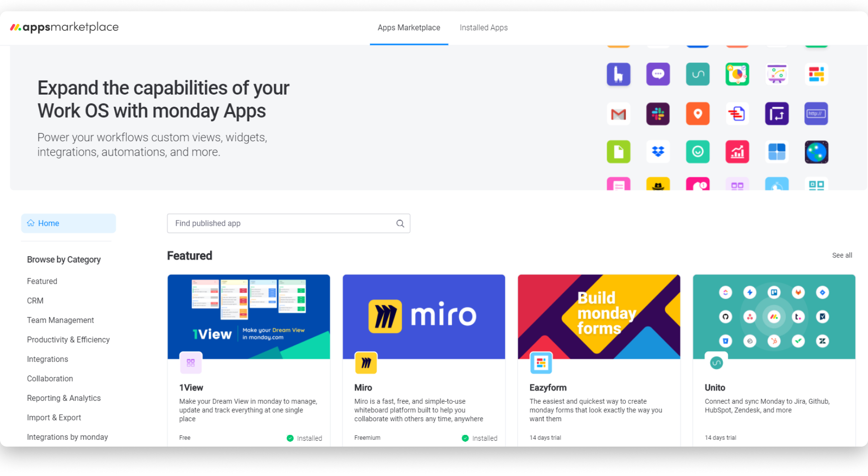Click the globe icon in the app grid

pos(816,152)
